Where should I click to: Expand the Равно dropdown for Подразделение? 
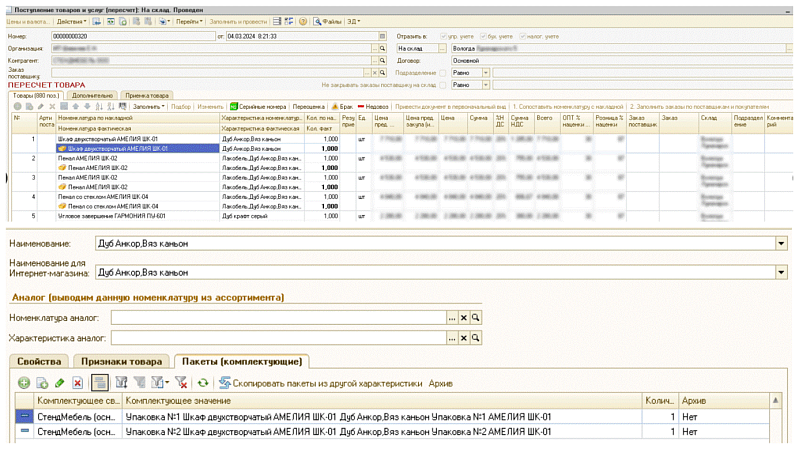(x=486, y=73)
